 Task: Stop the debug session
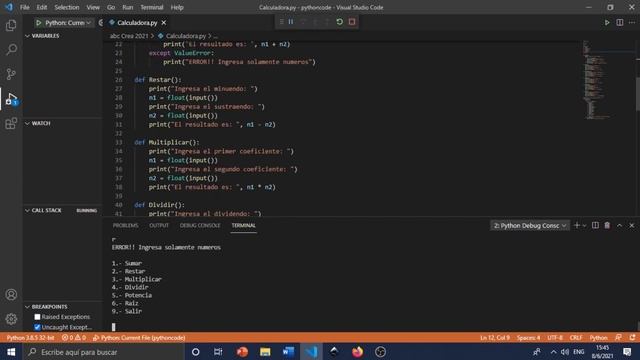pyautogui.click(x=352, y=22)
